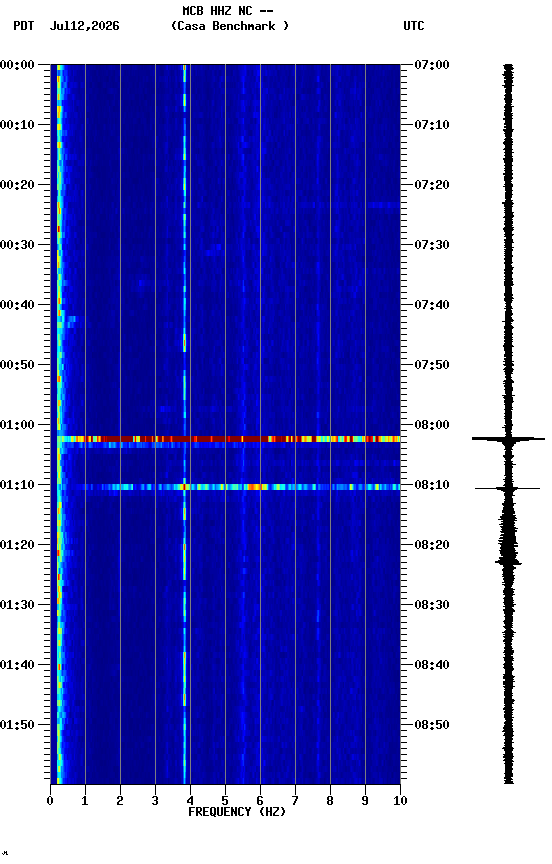This screenshot has width=552, height=864.
Task: Click frequency axis tick label 7
Action: 295,801
